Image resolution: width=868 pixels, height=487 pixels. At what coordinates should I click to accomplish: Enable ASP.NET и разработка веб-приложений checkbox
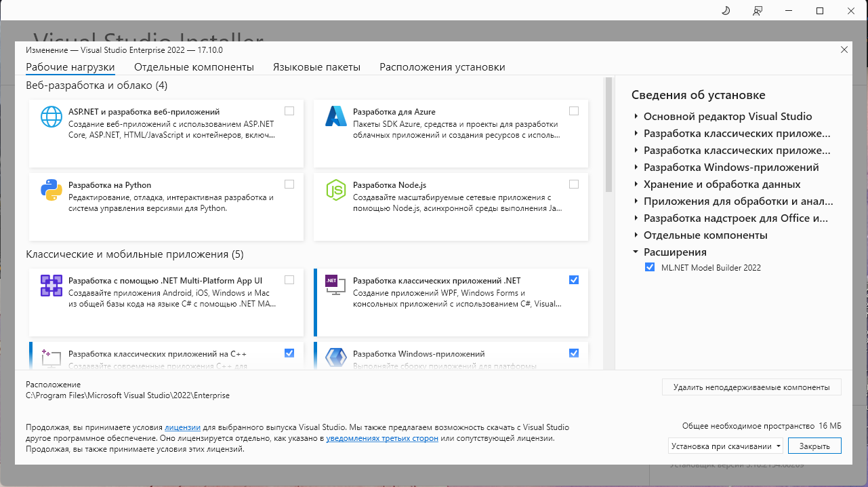(x=289, y=111)
